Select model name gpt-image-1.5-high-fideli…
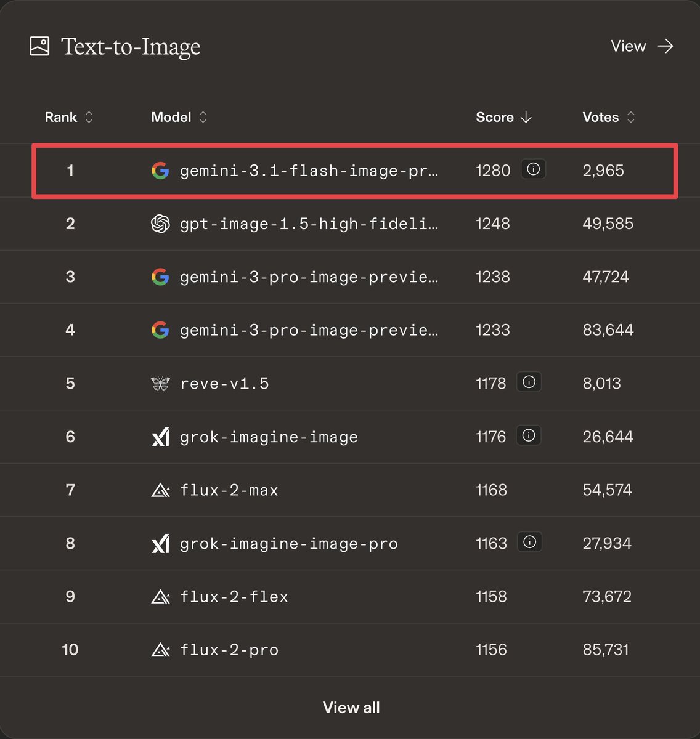Image resolution: width=700 pixels, height=739 pixels. coord(309,224)
